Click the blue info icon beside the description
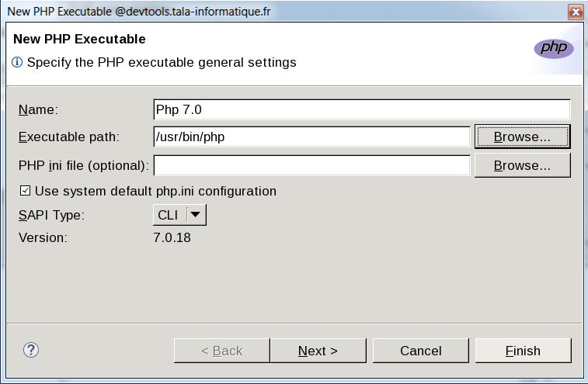 pyautogui.click(x=17, y=62)
